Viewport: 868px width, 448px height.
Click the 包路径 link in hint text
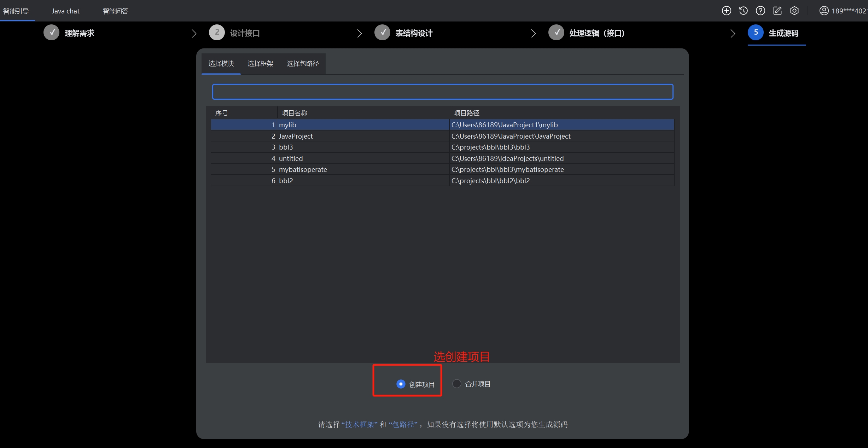403,424
